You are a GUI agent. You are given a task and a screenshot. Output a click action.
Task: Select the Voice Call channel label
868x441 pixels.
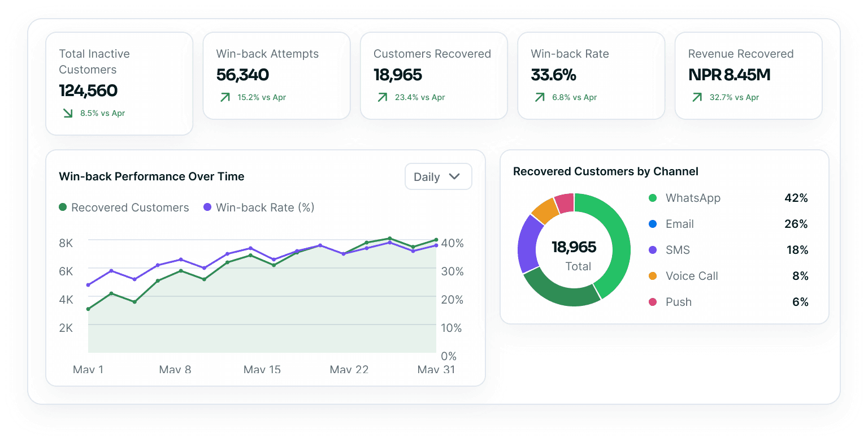(692, 276)
